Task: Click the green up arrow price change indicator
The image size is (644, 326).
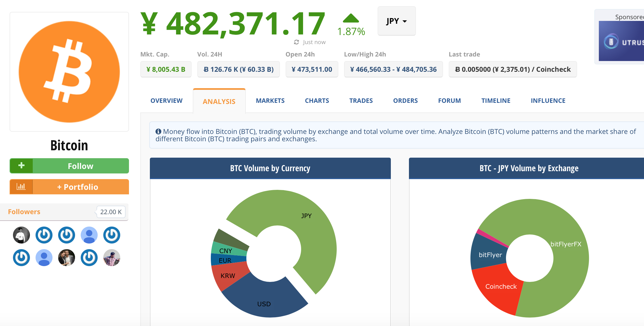Action: 351,19
